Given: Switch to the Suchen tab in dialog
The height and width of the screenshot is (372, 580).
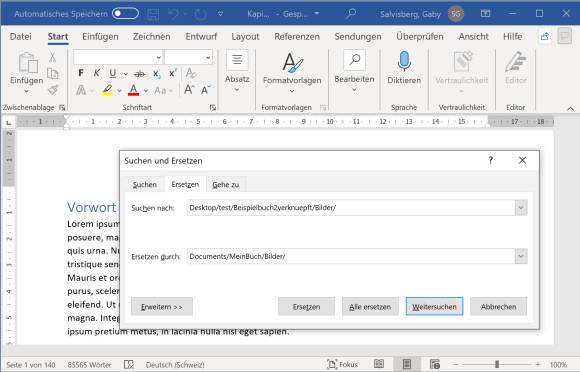Looking at the screenshot, I should point(145,184).
